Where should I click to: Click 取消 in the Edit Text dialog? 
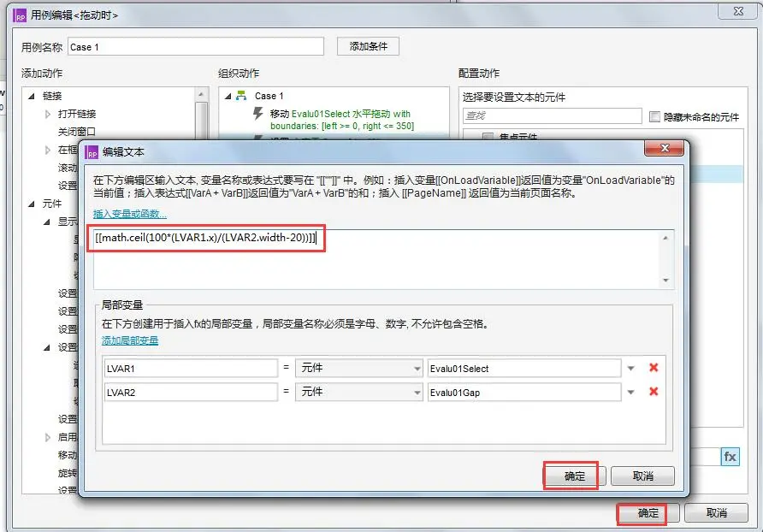tap(642, 476)
